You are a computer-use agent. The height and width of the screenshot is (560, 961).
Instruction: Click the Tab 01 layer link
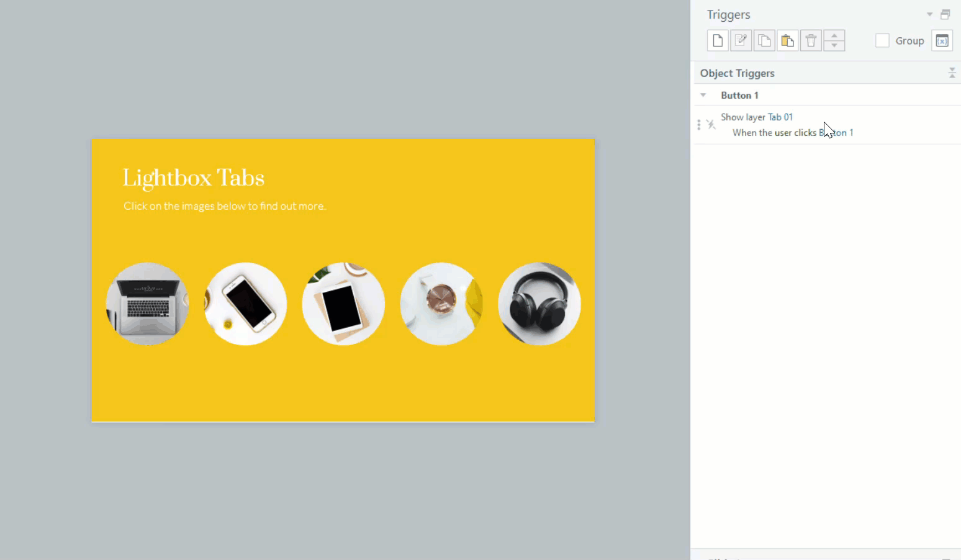pyautogui.click(x=780, y=117)
